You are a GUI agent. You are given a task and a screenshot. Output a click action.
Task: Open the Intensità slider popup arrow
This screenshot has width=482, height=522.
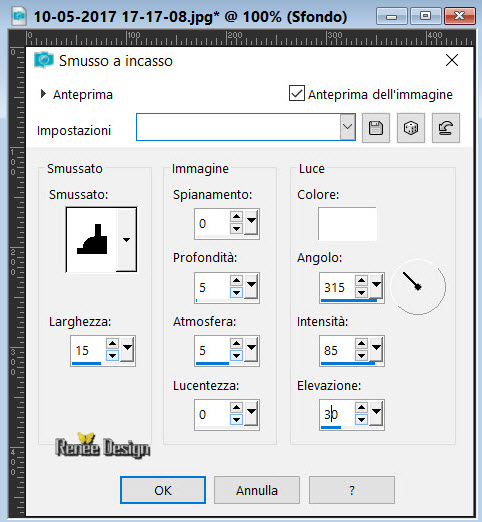point(376,349)
